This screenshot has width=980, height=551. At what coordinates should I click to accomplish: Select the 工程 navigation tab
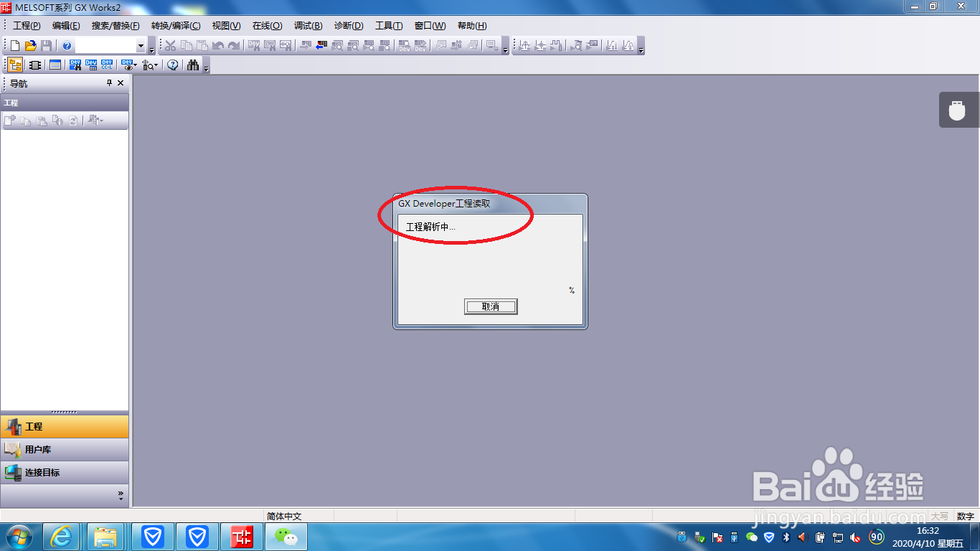(x=65, y=426)
